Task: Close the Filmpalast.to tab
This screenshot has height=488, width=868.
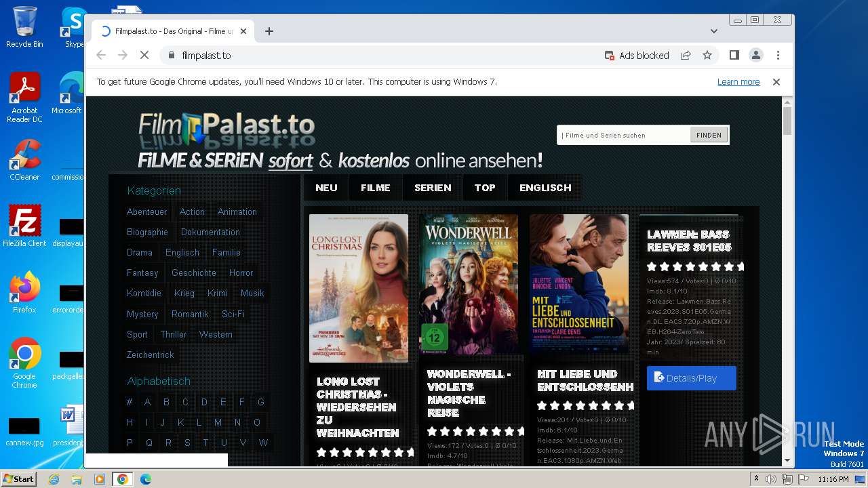Action: tap(243, 31)
